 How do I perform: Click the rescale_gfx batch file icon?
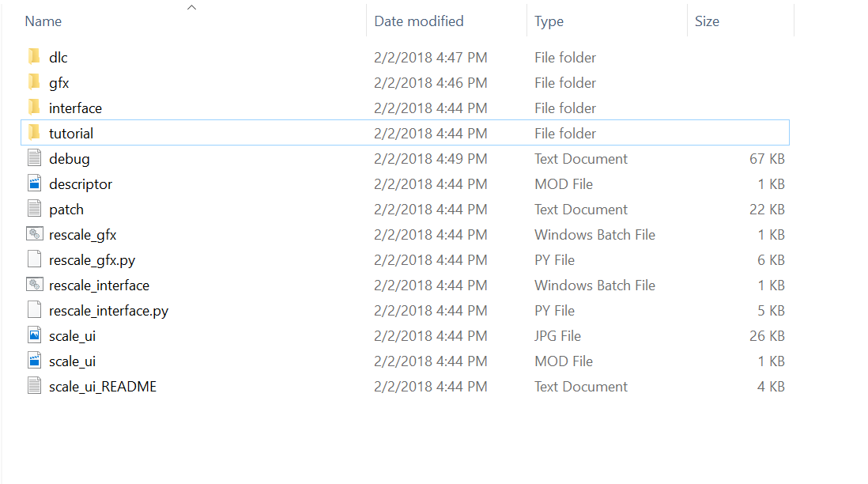(34, 235)
